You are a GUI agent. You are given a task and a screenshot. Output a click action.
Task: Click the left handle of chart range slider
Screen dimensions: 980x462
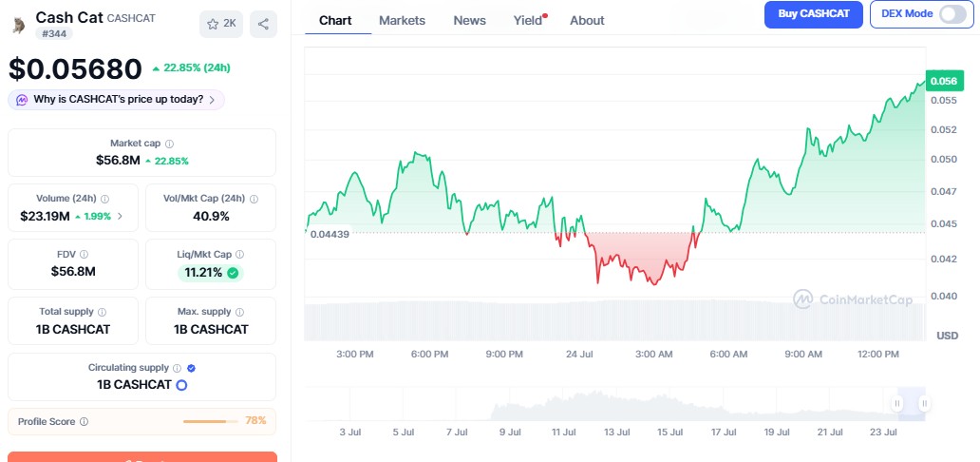point(897,403)
